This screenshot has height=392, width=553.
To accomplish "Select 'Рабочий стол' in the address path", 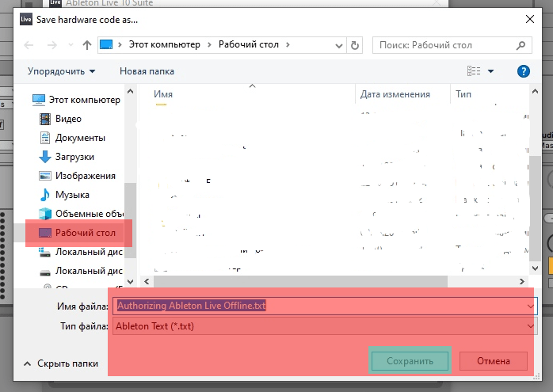I will [x=249, y=44].
